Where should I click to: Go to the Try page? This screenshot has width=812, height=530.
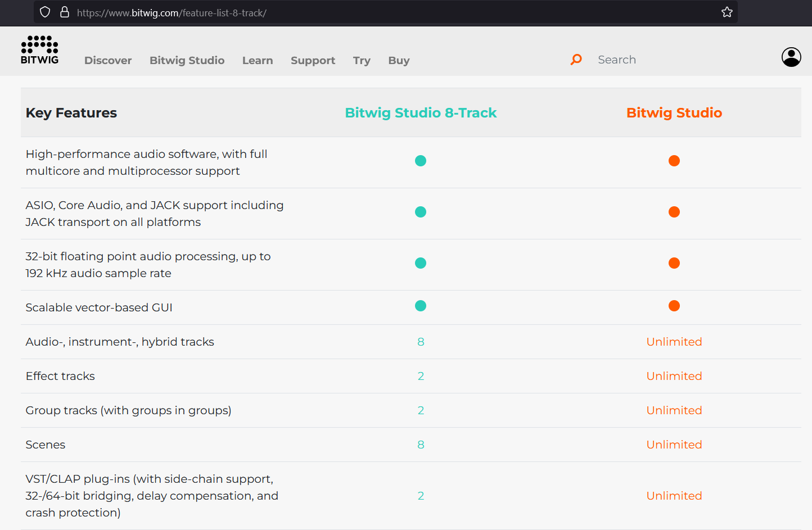click(x=362, y=61)
